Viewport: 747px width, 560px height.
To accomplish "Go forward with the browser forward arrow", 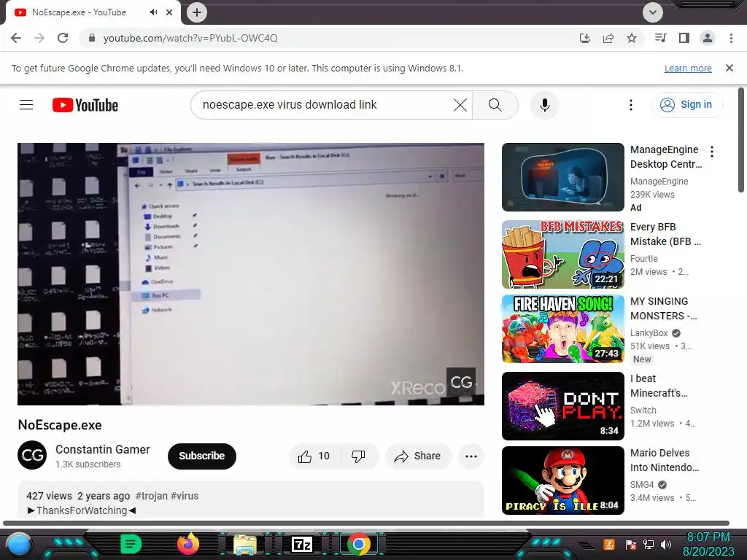I will tap(39, 38).
